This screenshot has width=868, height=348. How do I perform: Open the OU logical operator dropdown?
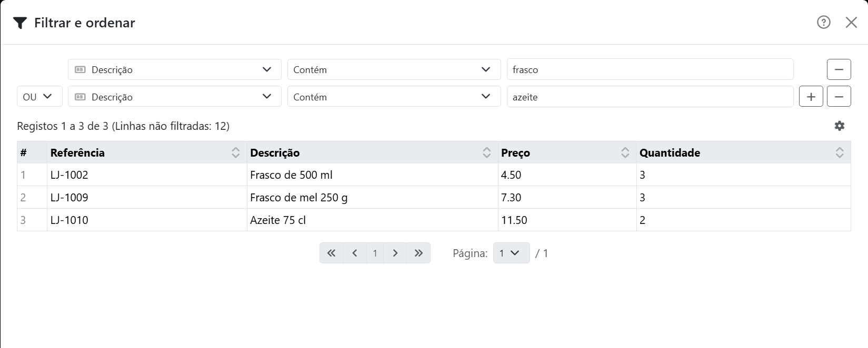39,97
